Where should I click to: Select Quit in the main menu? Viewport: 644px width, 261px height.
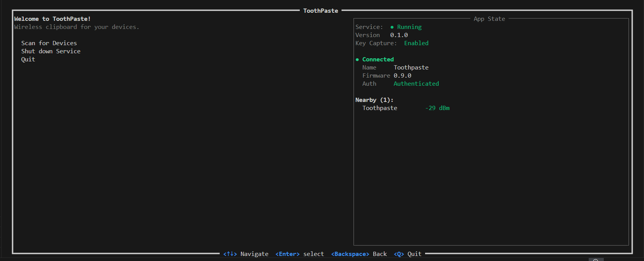pos(28,59)
